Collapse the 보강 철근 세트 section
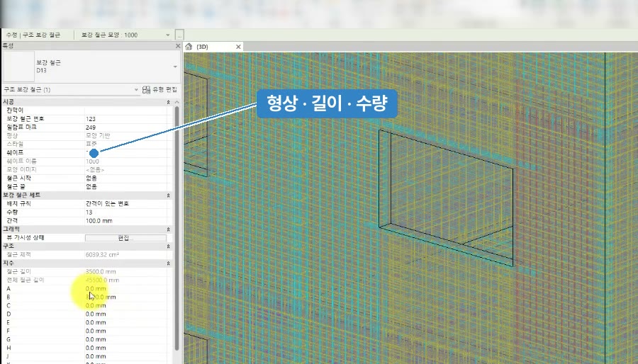Screen dimensions: 638x364 point(169,195)
